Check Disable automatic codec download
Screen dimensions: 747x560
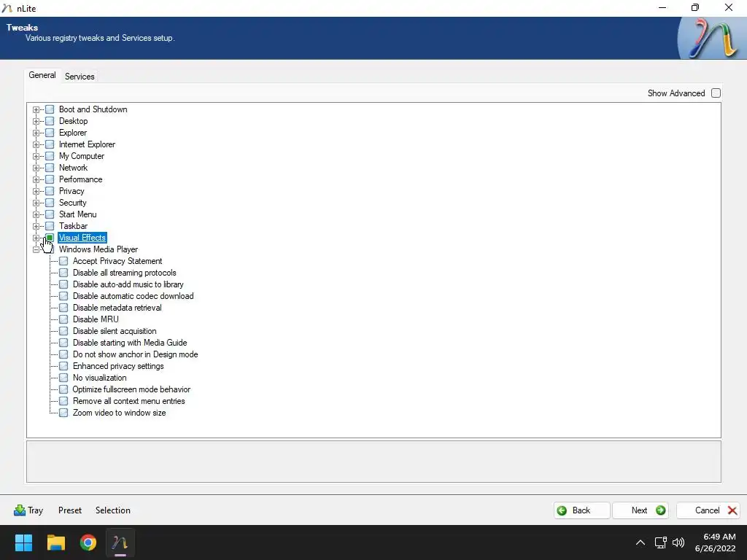63,296
